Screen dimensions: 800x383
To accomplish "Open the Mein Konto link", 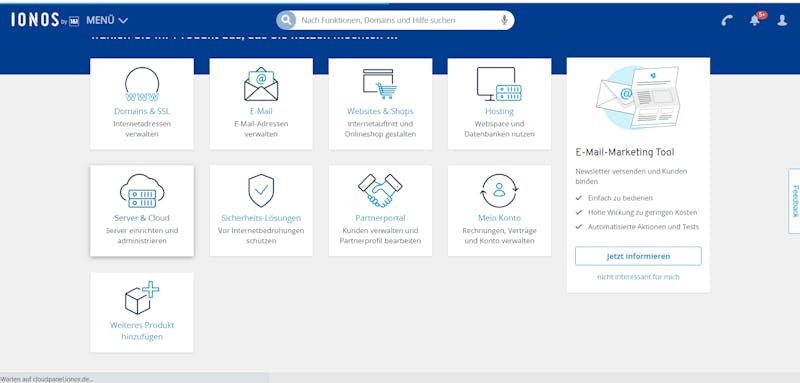I will click(499, 218).
